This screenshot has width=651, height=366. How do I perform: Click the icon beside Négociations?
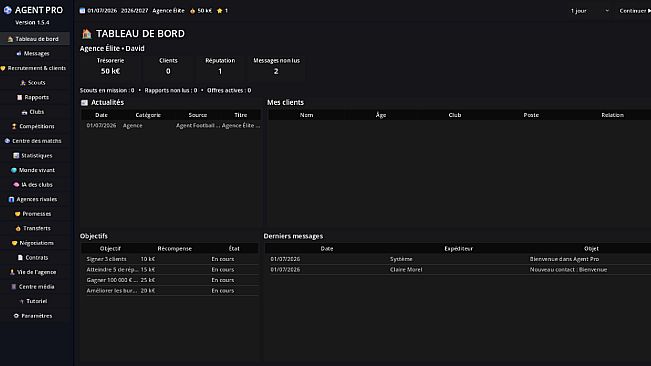click(15, 243)
